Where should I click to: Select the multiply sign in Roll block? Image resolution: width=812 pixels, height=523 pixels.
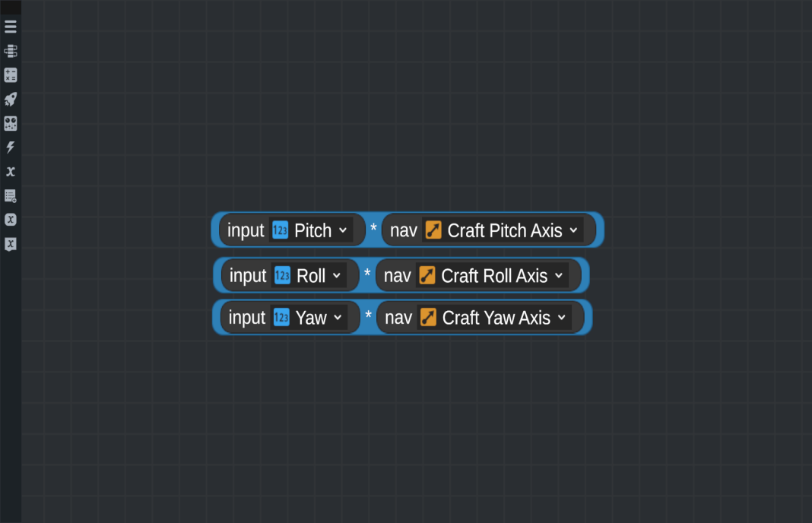click(x=367, y=274)
